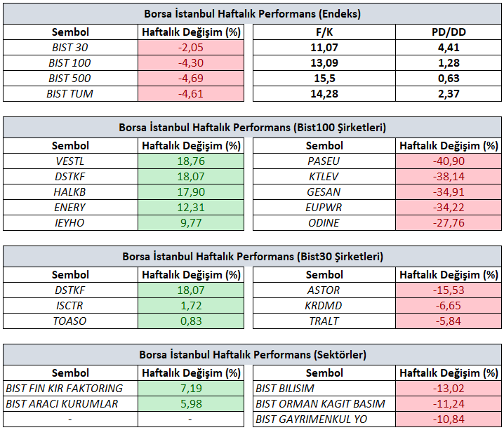Image resolution: width=504 pixels, height=430 pixels.
Task: Select the ODINE weekly change -27,76
Action: point(449,223)
